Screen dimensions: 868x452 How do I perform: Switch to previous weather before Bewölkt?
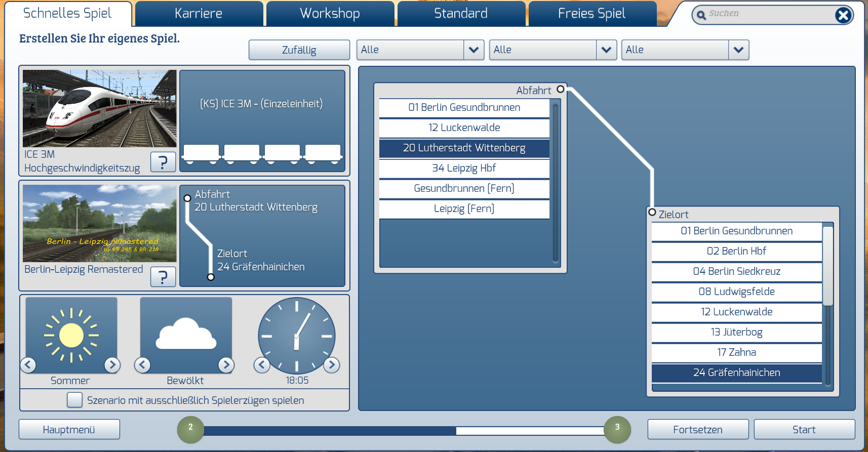(143, 364)
